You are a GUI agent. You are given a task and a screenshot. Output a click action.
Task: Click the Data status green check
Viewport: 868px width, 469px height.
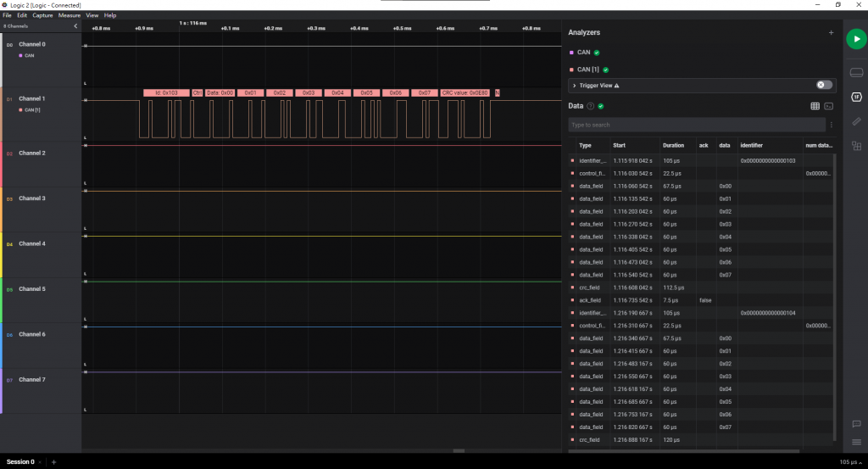[x=601, y=106]
